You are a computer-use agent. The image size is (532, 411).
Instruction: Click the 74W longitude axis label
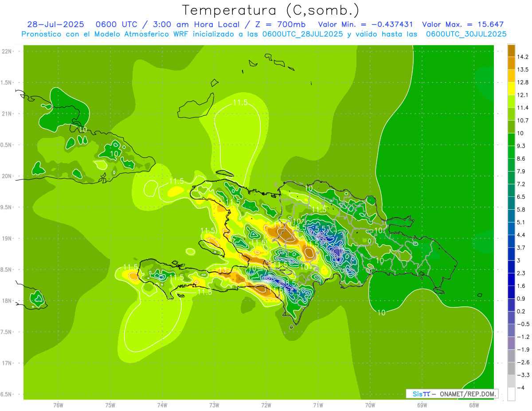pyautogui.click(x=162, y=405)
